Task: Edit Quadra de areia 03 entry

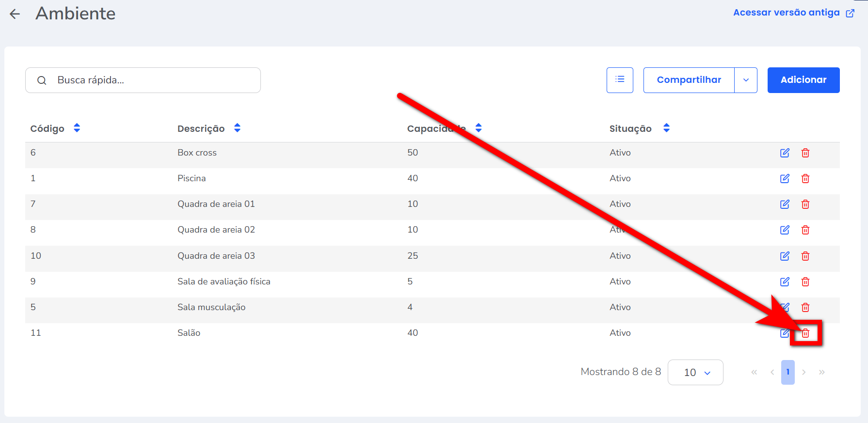Action: pos(785,256)
